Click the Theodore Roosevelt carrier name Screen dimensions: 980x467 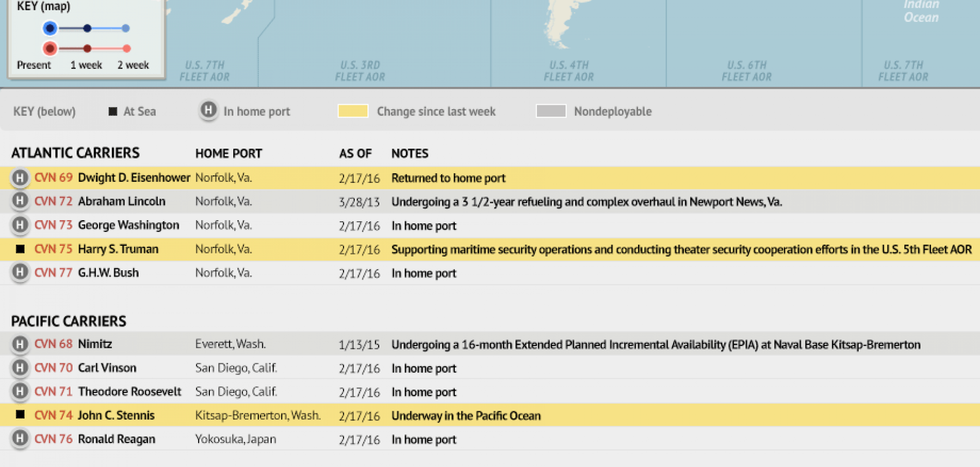pos(130,391)
